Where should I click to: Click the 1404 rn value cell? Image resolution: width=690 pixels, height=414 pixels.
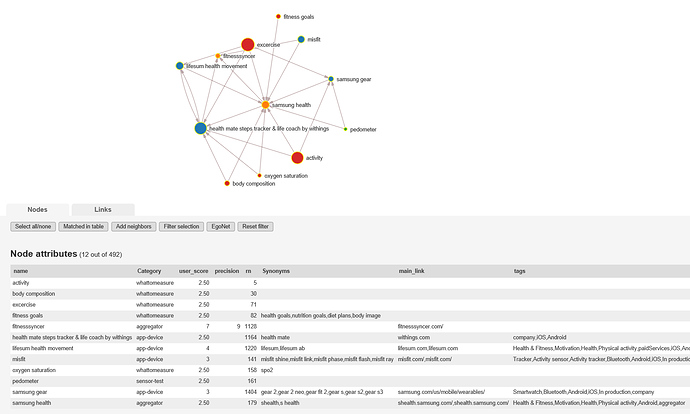click(x=251, y=392)
